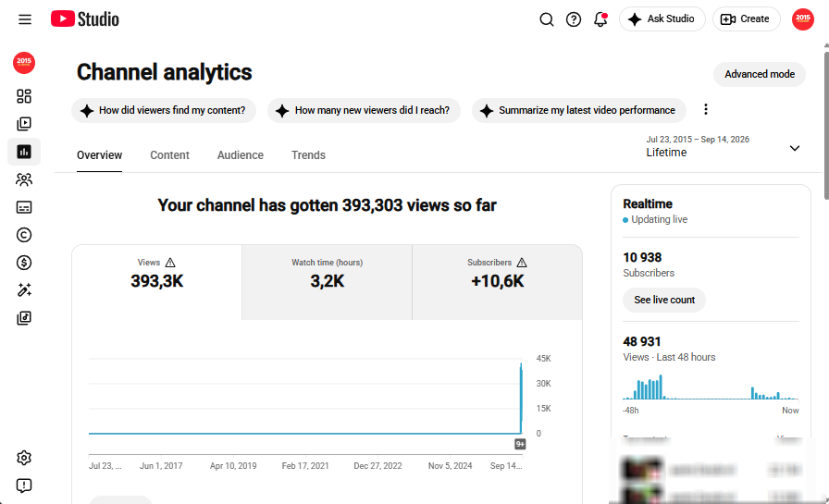This screenshot has width=829, height=504.
Task: Open the Content icon in sidebar
Action: [24, 124]
